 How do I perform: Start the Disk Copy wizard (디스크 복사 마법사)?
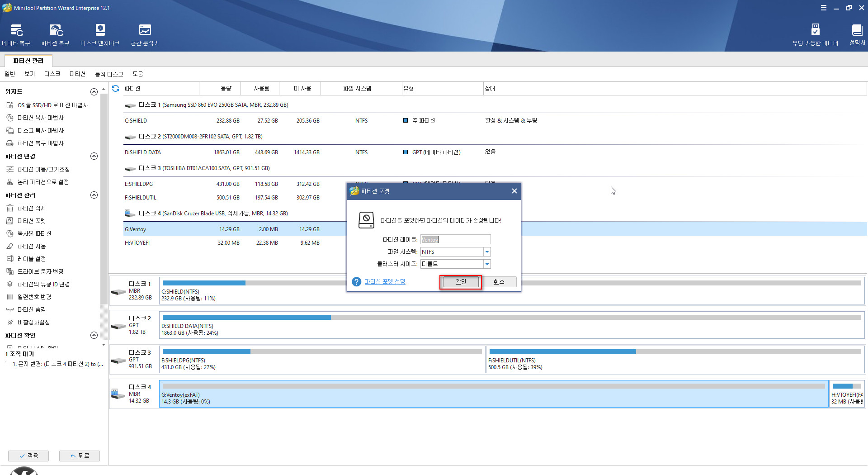(x=40, y=130)
